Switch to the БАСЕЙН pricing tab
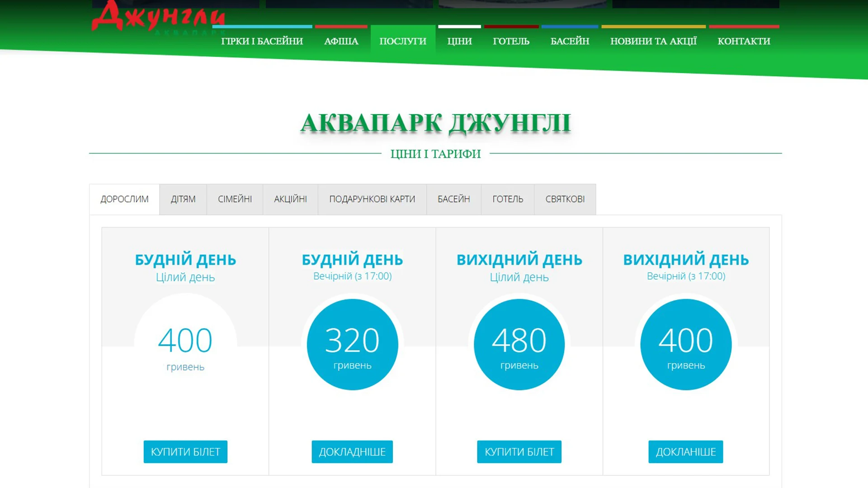This screenshot has height=488, width=868. tap(453, 199)
